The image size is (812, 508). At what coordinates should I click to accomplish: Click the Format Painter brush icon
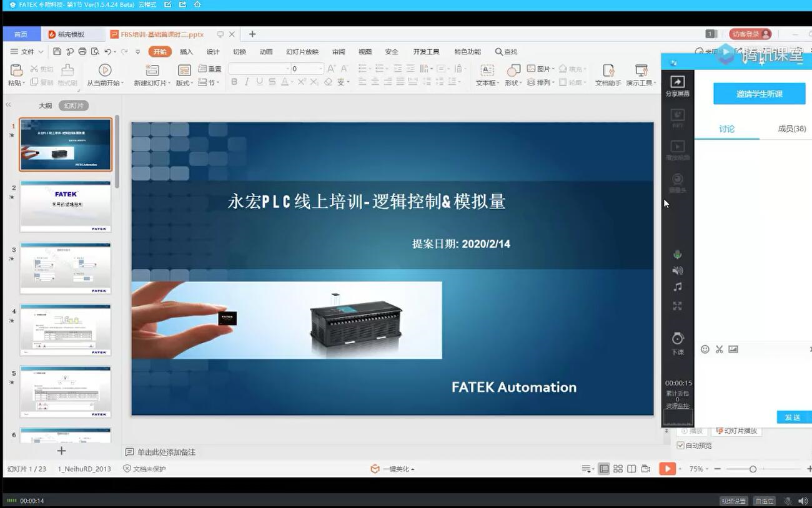coord(67,70)
